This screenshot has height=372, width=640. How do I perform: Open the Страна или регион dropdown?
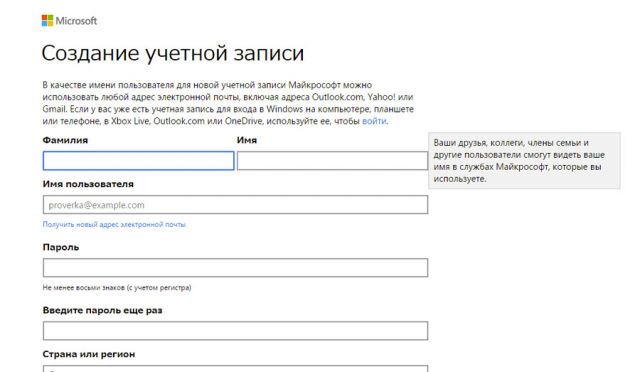pyautogui.click(x=236, y=369)
